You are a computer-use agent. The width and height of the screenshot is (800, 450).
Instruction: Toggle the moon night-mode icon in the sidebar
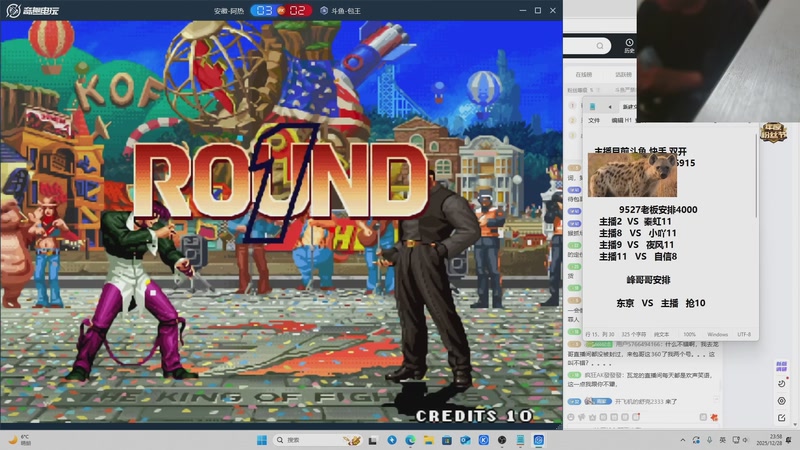(x=782, y=383)
